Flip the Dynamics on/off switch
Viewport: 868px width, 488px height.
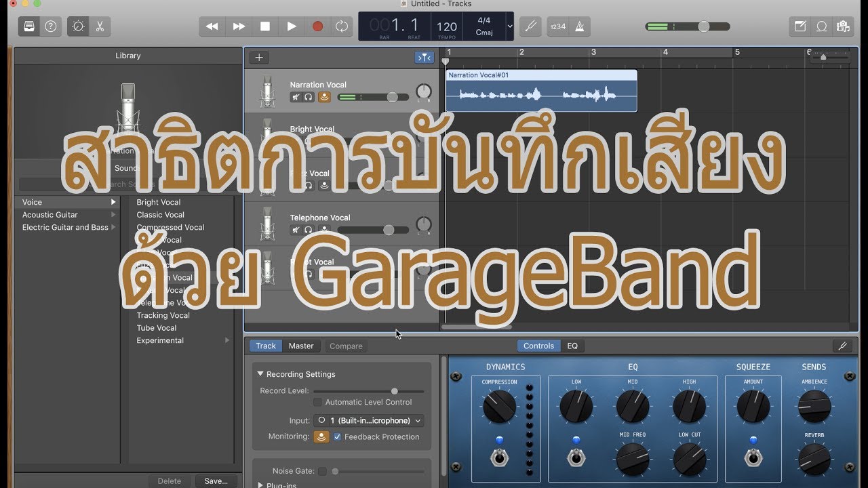499,458
